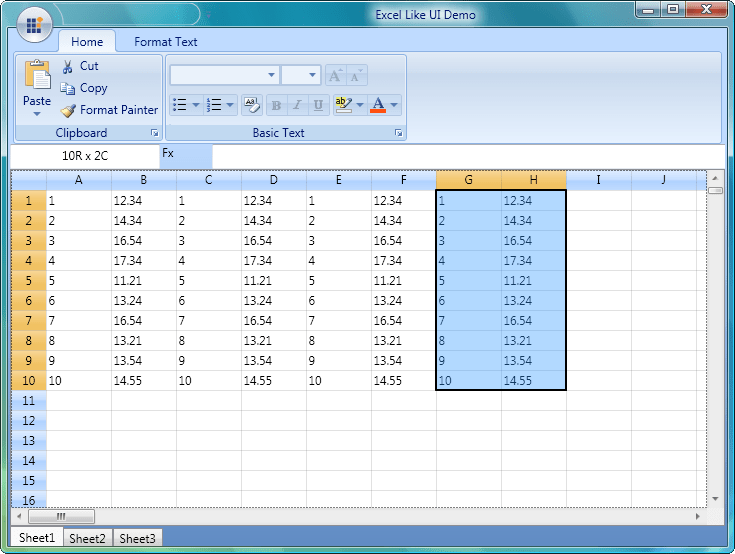Select the Format Painter brush
Viewport: 735px width, 554px height.
(67, 110)
